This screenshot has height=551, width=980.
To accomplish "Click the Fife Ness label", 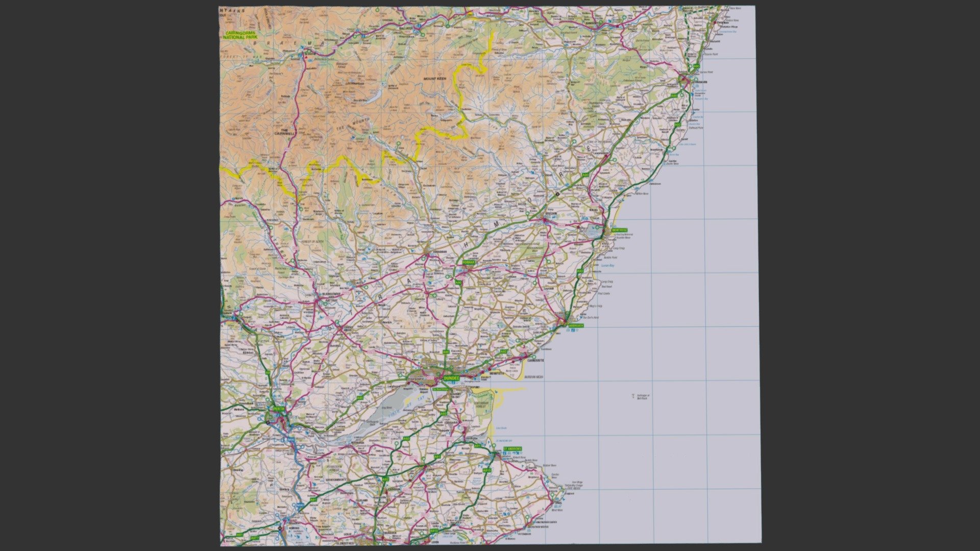I will coord(573,487).
